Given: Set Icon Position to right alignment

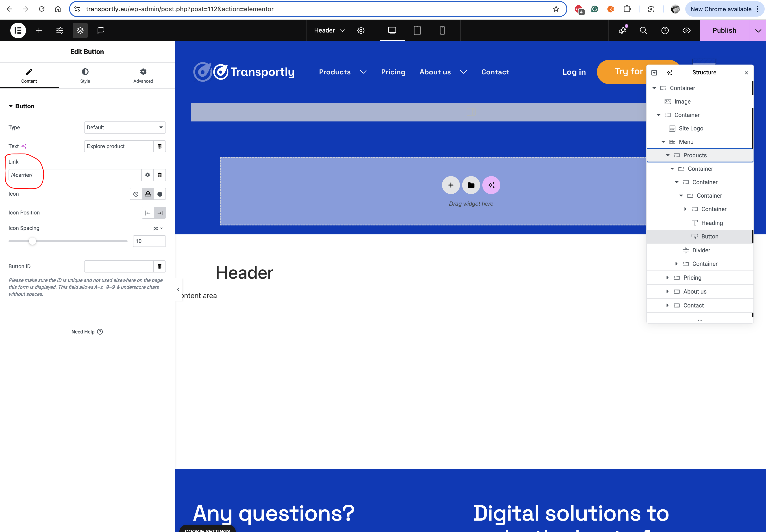Looking at the screenshot, I should point(160,213).
